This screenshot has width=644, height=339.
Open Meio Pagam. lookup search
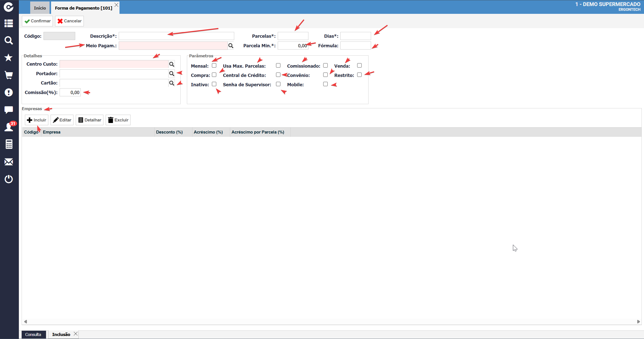click(x=231, y=46)
